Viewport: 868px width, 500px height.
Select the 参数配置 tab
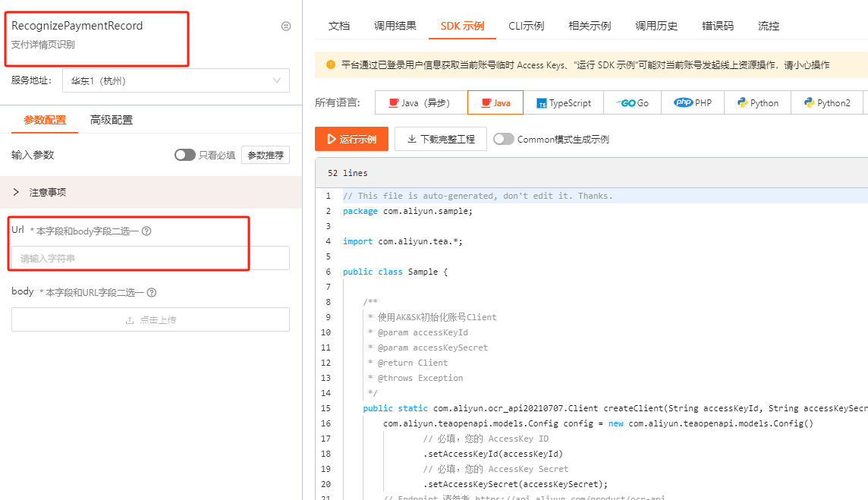coord(45,120)
